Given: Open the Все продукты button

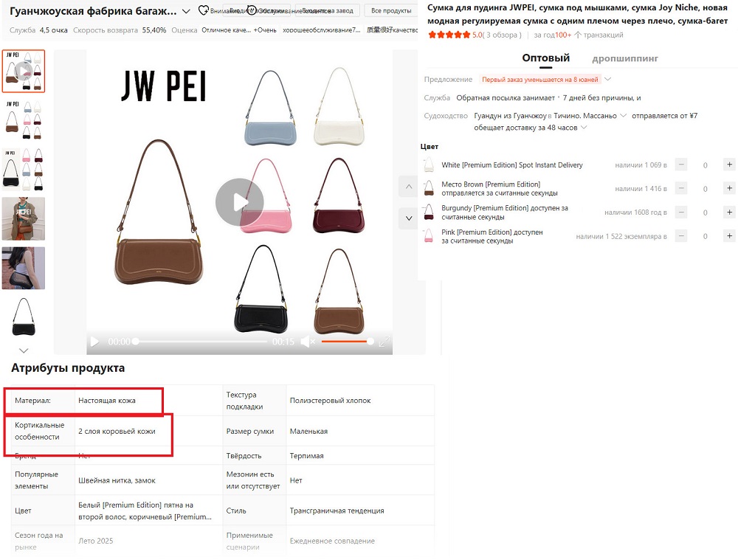Looking at the screenshot, I should [x=391, y=10].
